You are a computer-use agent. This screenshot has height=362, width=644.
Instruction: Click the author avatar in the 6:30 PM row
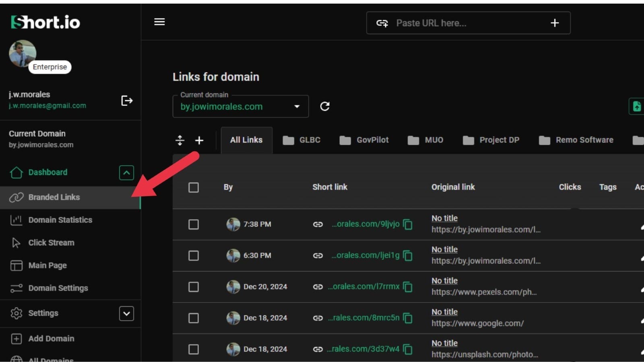(233, 255)
